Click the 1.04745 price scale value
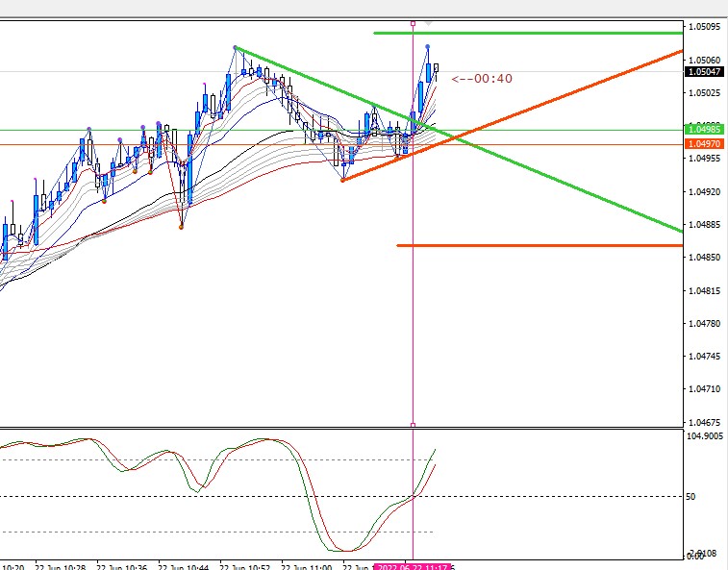The image size is (728, 570). (705, 356)
